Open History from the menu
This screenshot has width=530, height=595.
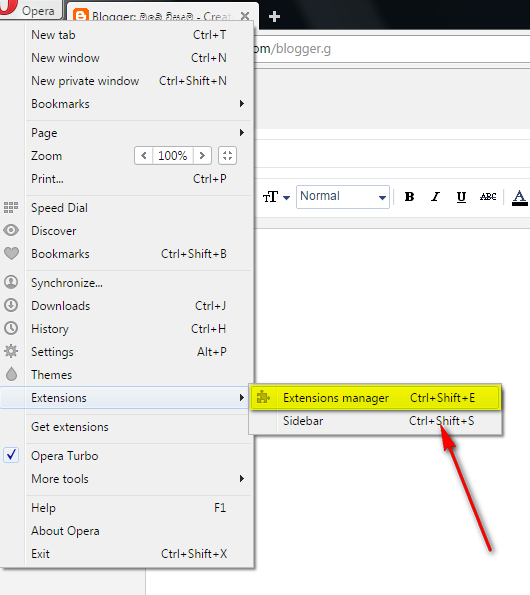[127, 329]
